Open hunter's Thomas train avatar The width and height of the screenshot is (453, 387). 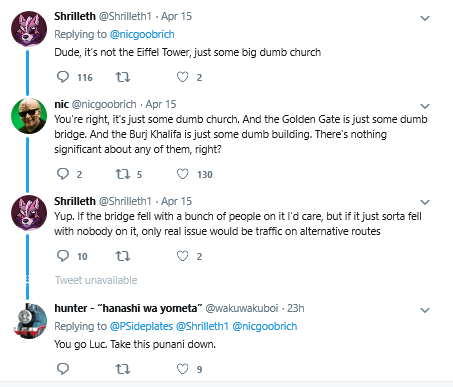click(29, 321)
